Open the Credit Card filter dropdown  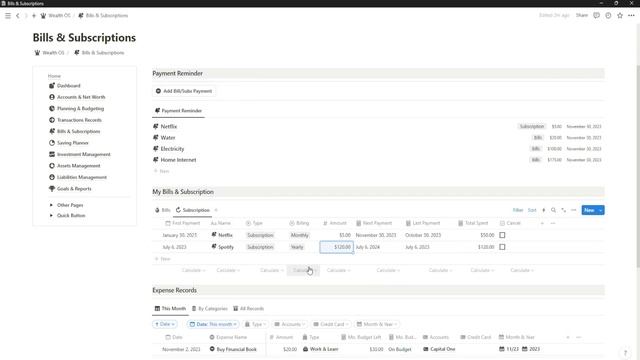click(331, 324)
